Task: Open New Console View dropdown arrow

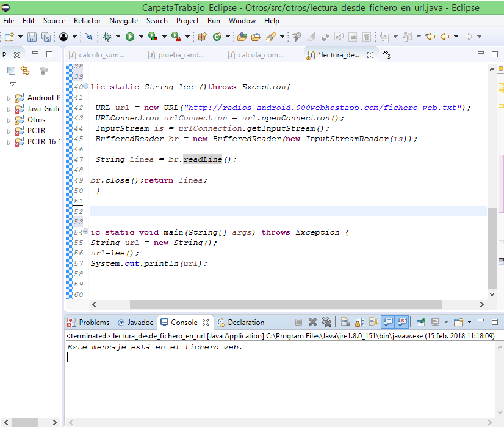Action: (469, 322)
